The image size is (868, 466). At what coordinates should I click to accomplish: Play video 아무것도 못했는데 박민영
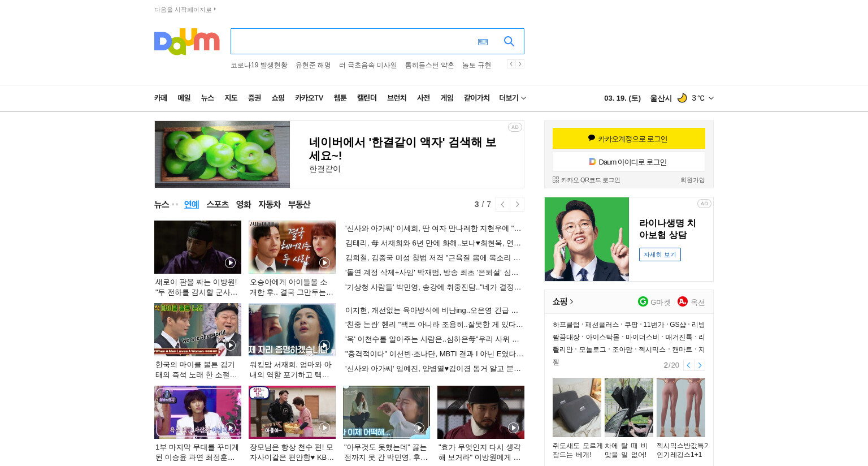point(419,428)
